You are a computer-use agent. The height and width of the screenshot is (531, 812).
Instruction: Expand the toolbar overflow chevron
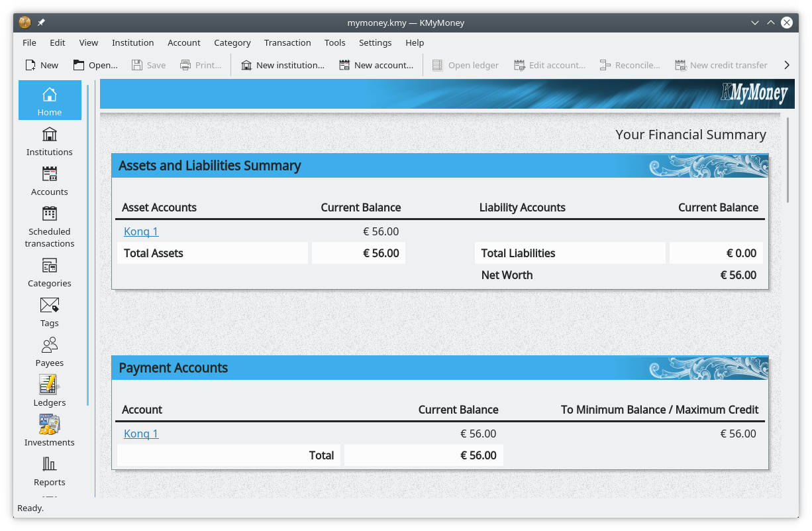787,65
